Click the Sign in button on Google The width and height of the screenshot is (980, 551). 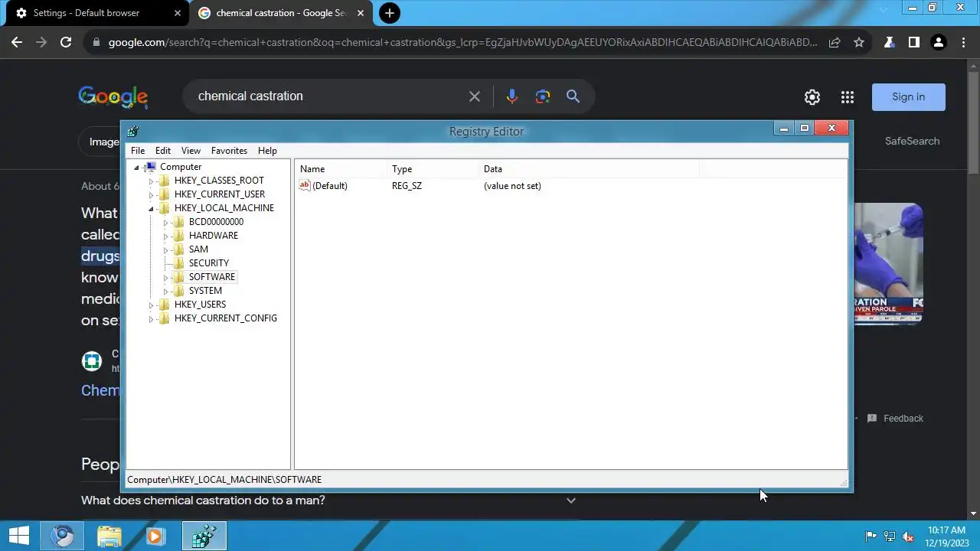[909, 97]
